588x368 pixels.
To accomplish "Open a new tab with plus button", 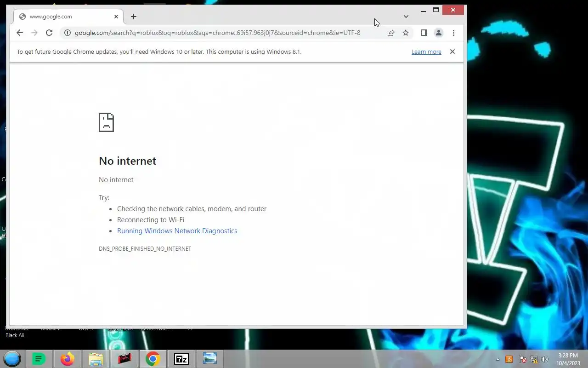I will pos(134,17).
